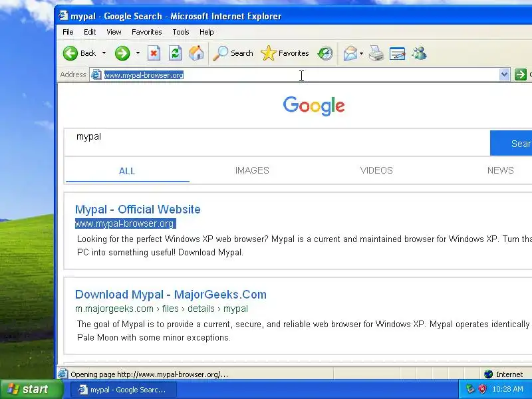The height and width of the screenshot is (399, 532).
Task: Click the m.majorgeeks.com breadcrumb URL
Action: (x=162, y=309)
